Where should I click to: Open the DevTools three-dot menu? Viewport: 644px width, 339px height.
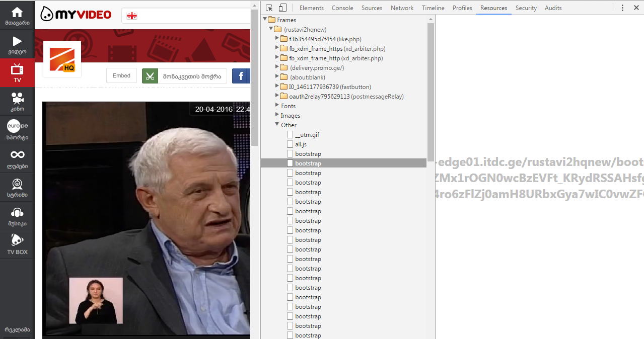(623, 8)
